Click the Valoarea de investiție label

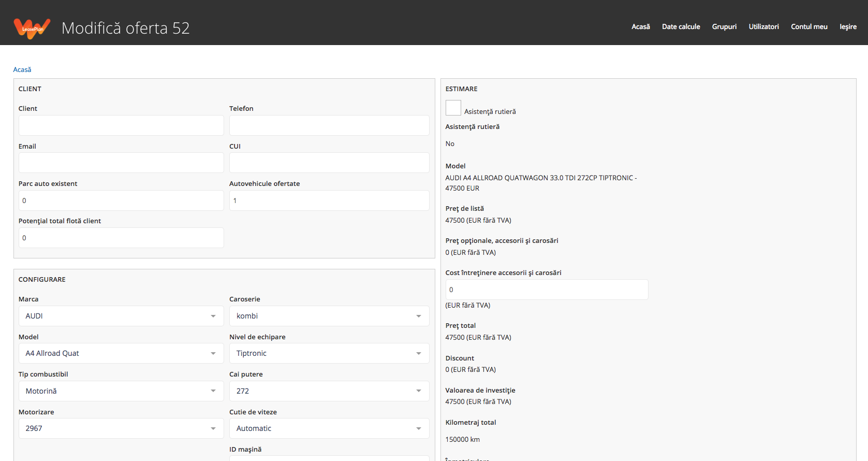click(480, 390)
